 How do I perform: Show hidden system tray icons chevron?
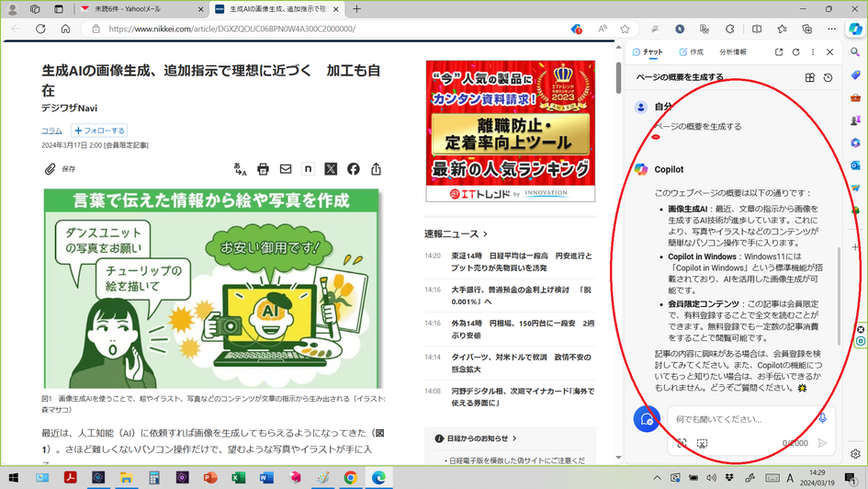click(657, 477)
